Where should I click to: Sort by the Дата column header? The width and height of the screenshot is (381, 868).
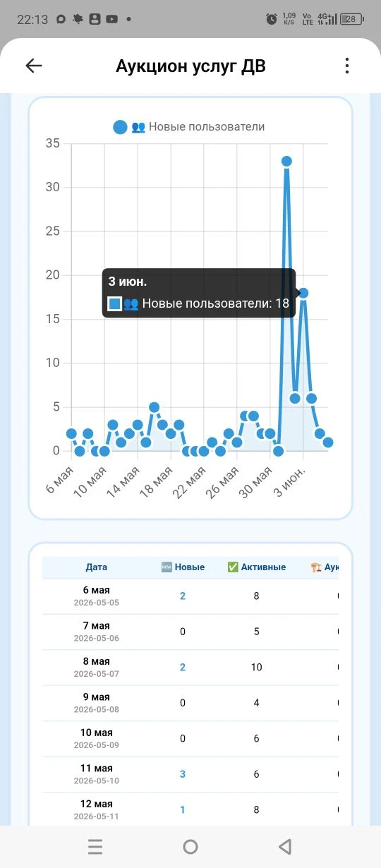coord(97,567)
